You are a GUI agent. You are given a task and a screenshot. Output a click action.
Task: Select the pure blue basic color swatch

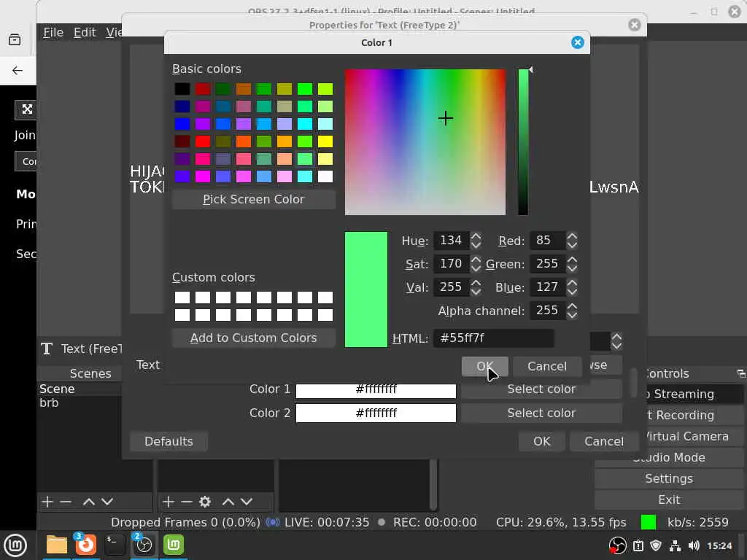pos(182,124)
